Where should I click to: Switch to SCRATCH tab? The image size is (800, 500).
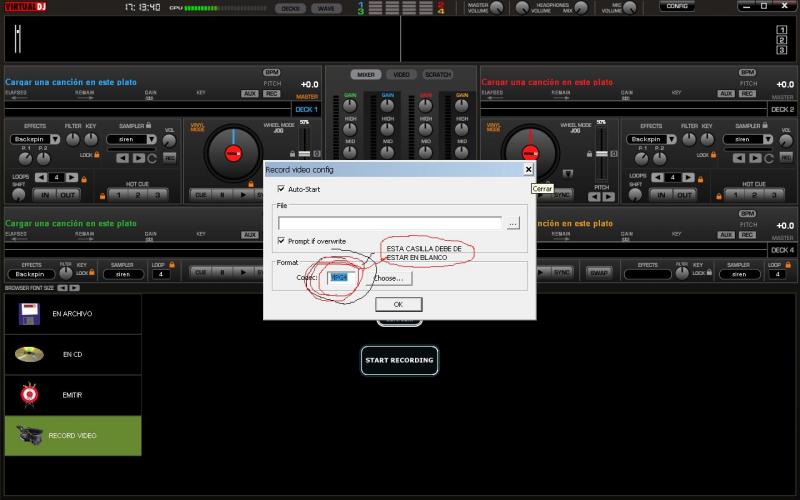[x=438, y=74]
